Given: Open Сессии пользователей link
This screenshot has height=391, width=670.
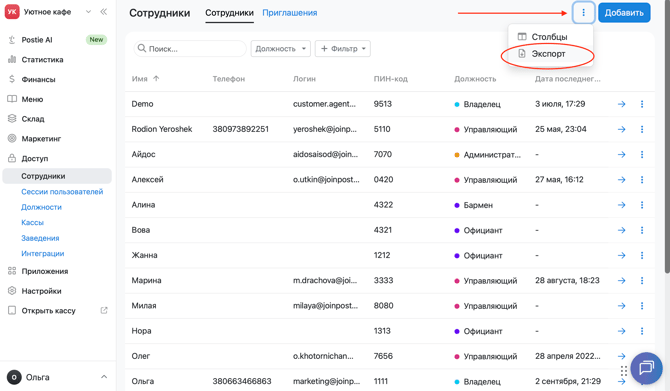Looking at the screenshot, I should [62, 191].
